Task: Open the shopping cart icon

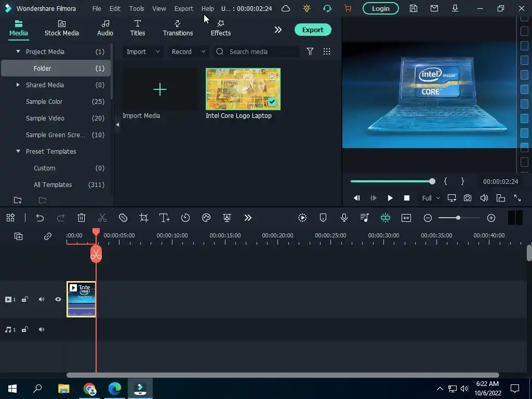Action: click(x=348, y=8)
